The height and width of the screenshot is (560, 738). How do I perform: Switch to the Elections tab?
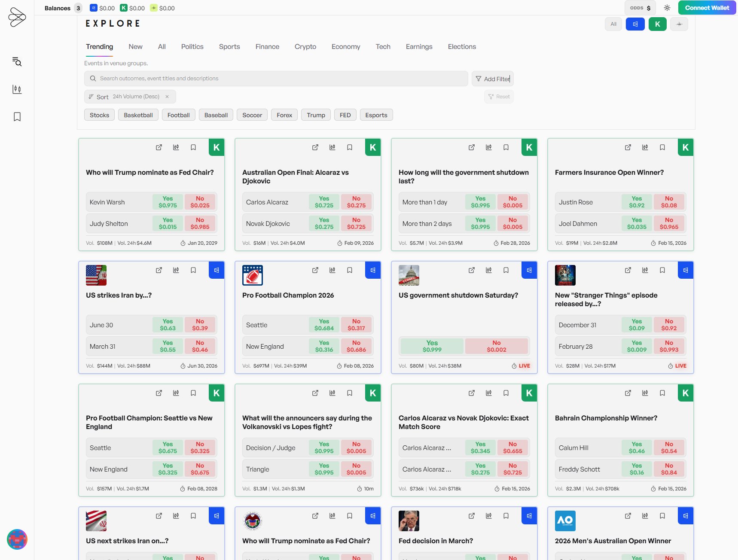tap(462, 47)
